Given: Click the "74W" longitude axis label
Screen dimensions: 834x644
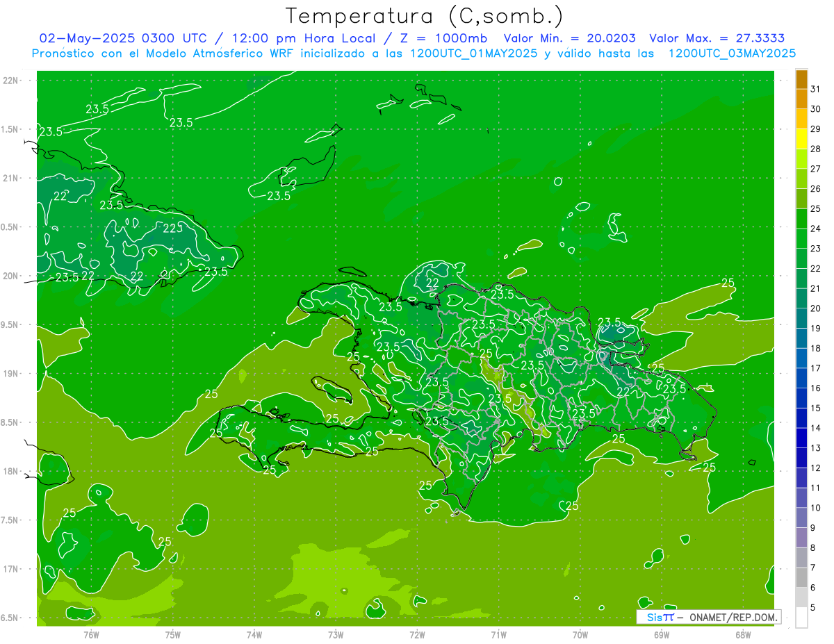Looking at the screenshot, I should coord(254,635).
